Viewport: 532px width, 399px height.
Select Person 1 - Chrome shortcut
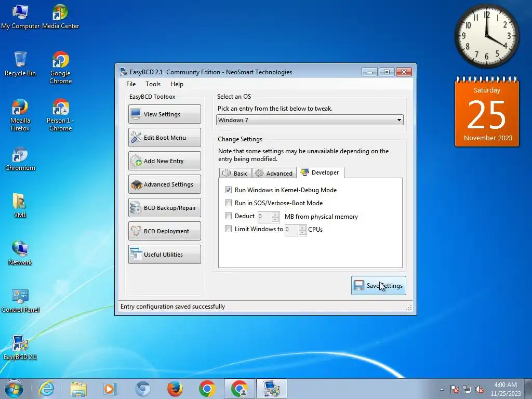60,115
